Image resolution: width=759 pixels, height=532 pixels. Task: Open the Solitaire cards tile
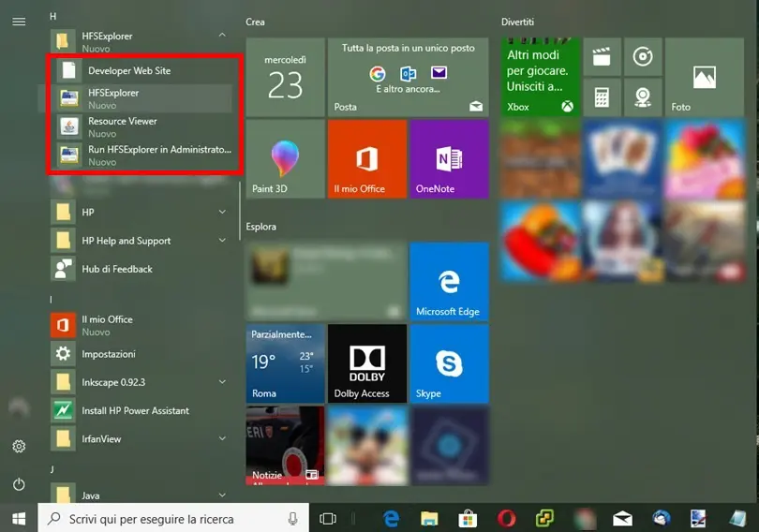coord(622,158)
